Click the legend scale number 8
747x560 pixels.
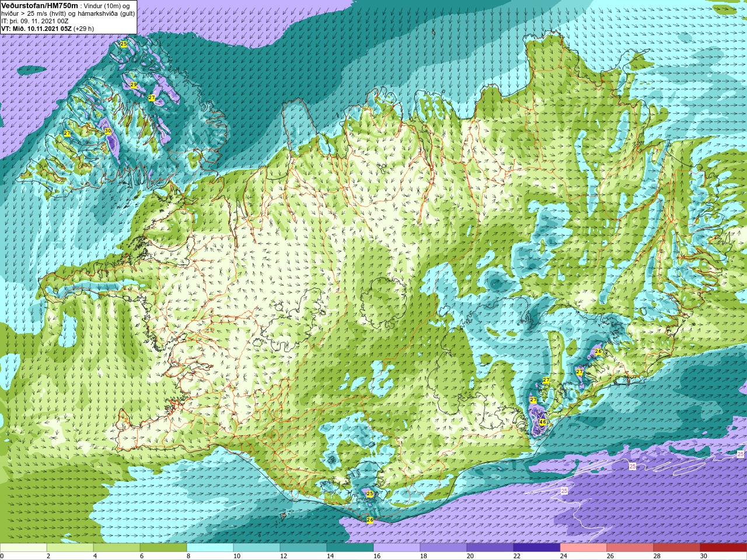pos(190,556)
